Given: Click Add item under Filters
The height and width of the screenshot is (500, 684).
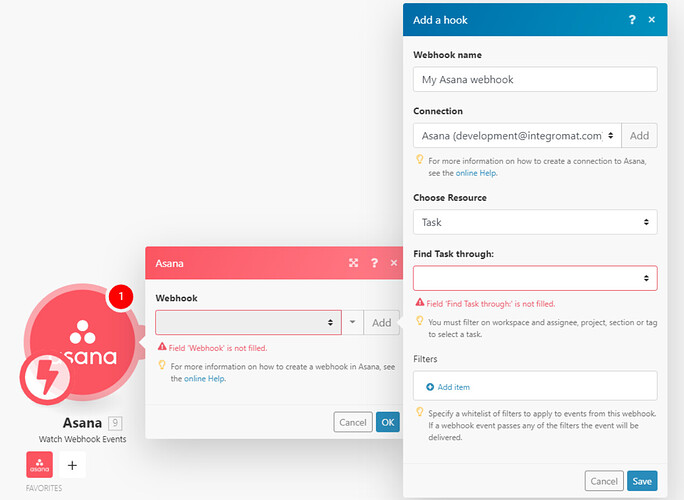Looking at the screenshot, I should point(454,387).
